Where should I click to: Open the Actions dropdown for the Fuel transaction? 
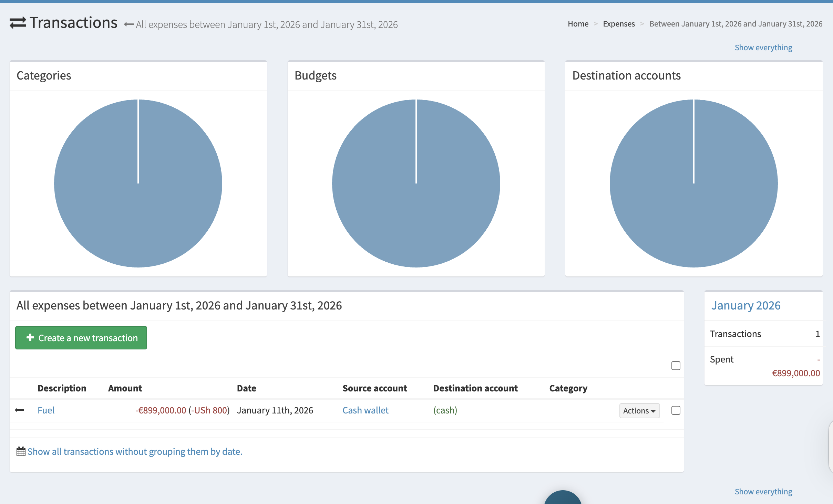pos(639,410)
